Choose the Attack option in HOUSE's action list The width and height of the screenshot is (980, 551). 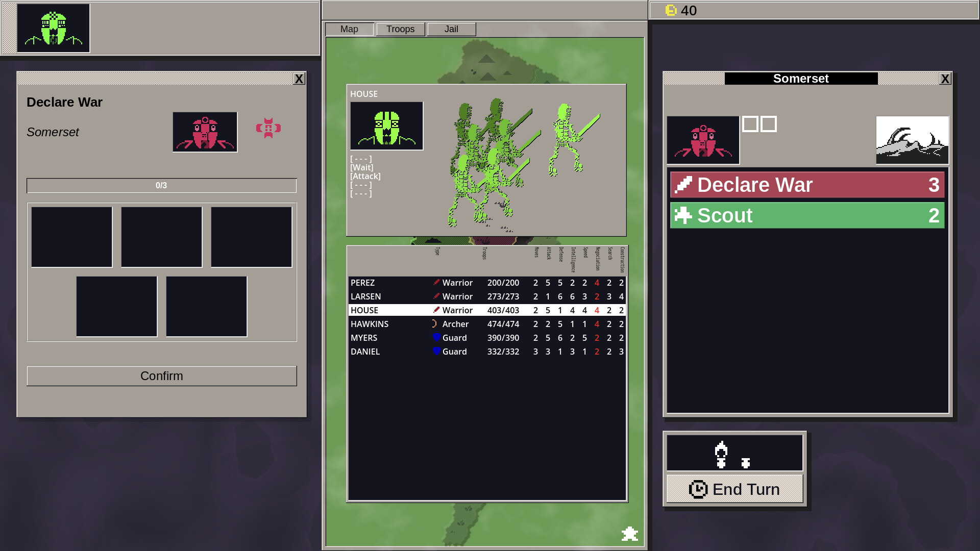click(365, 176)
